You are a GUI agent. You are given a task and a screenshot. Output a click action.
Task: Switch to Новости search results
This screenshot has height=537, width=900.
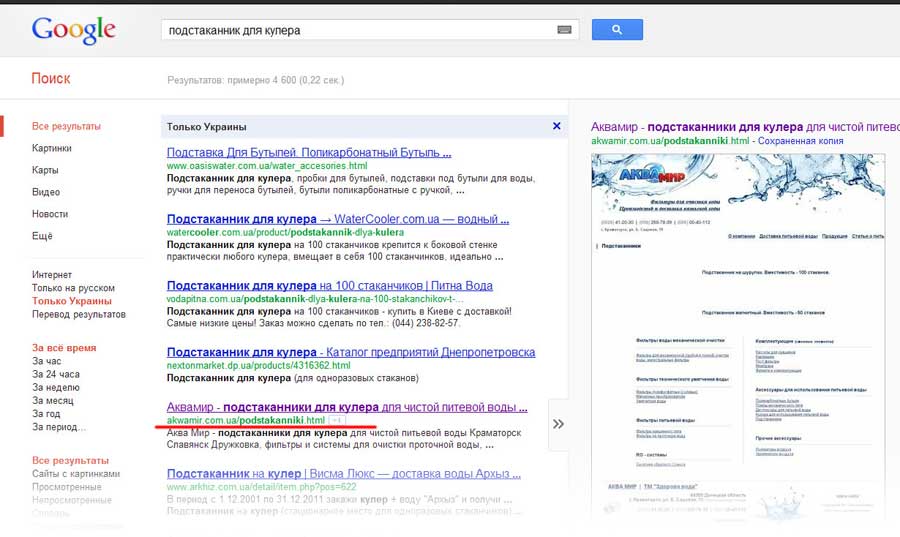(50, 213)
